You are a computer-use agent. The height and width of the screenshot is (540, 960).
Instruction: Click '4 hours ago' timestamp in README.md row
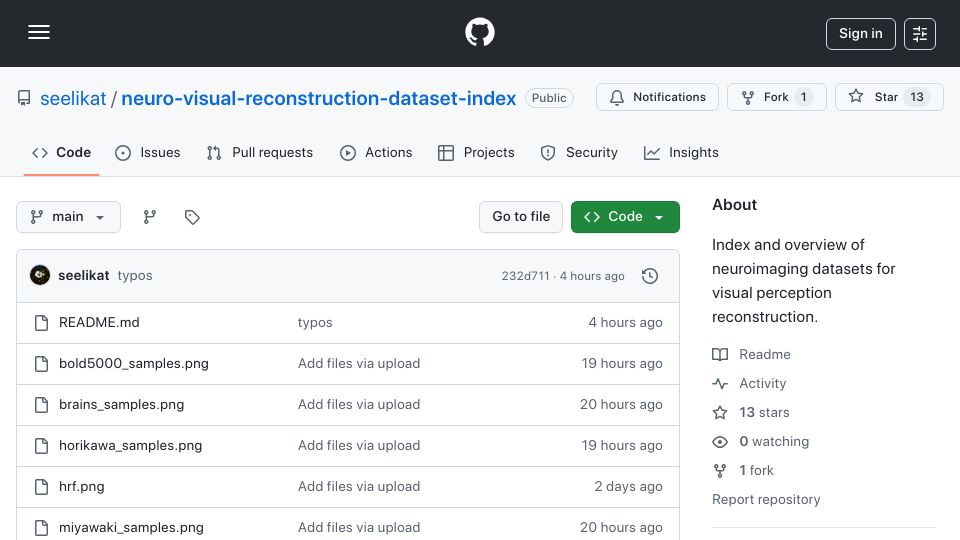tap(625, 323)
